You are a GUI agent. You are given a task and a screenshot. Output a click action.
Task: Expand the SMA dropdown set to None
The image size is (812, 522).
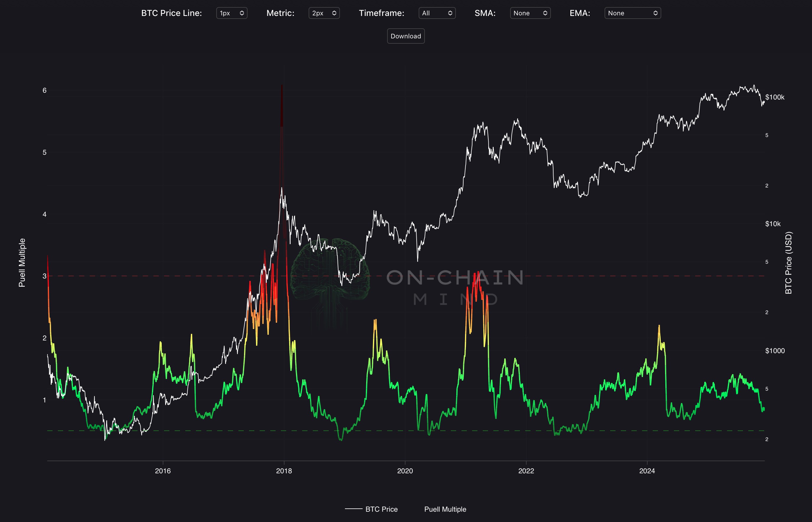pos(530,13)
